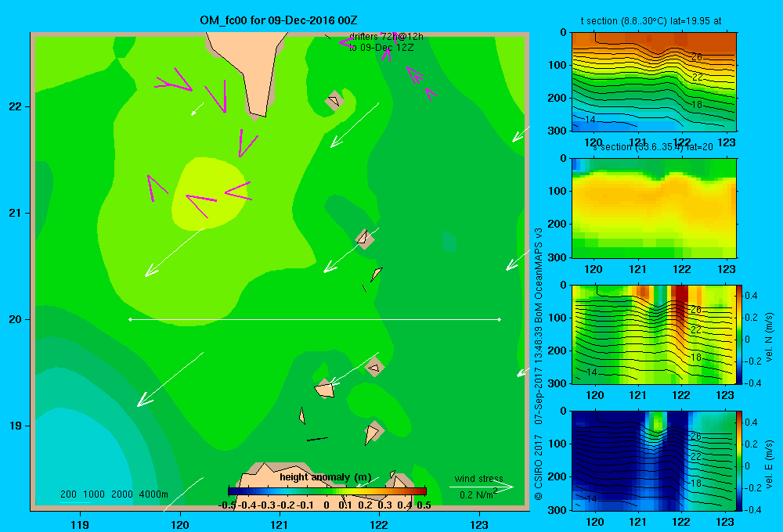
Task: Click longitude label 120 below main map
Action: point(180,524)
